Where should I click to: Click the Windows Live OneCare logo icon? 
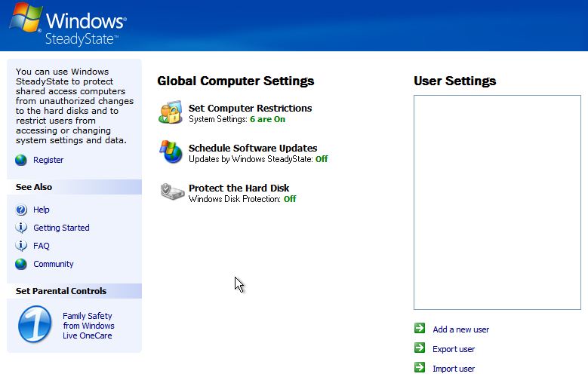point(35,325)
